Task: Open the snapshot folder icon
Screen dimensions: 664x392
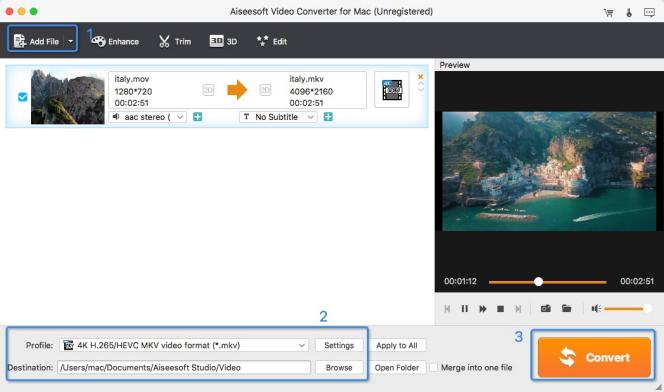Action: click(567, 308)
